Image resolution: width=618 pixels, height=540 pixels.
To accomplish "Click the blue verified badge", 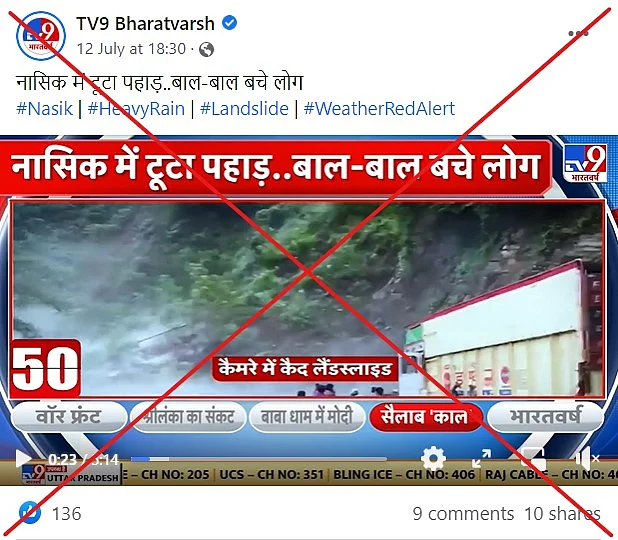I will 229,23.
